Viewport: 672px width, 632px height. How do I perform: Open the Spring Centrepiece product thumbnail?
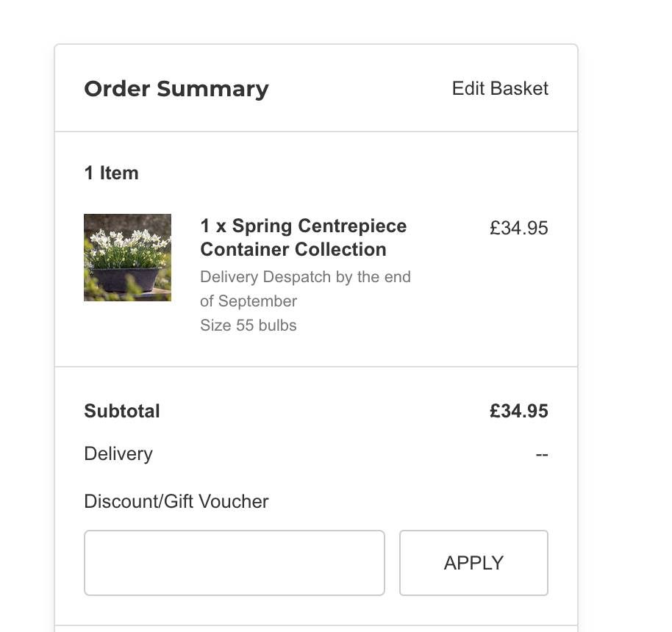(127, 257)
